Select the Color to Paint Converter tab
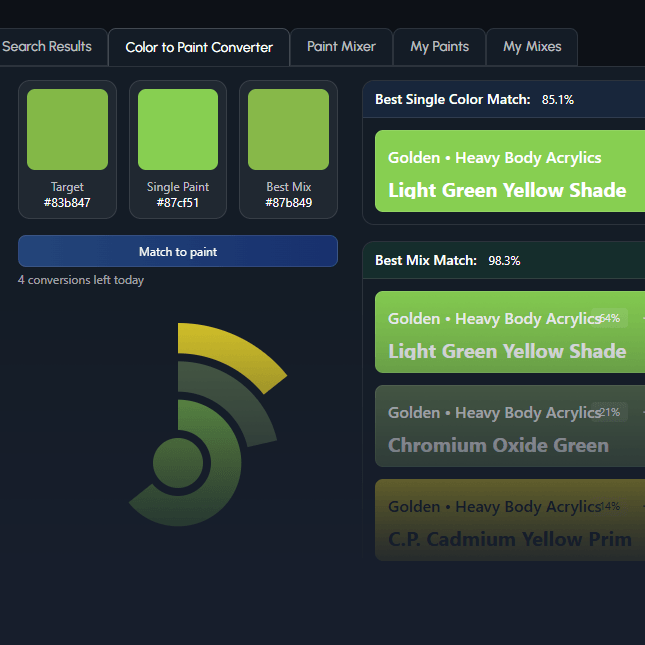 pos(199,47)
